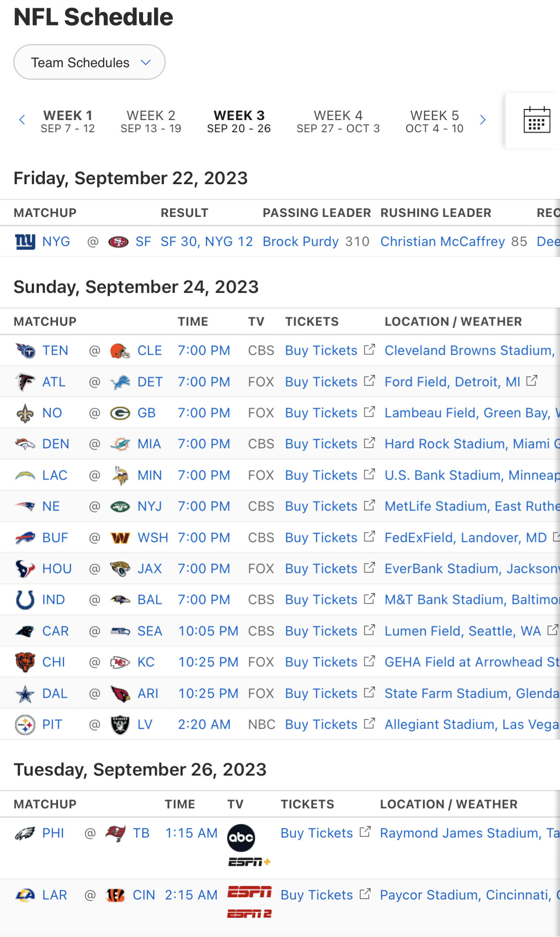
Task: Click the New York Giants team logo
Action: click(x=25, y=241)
